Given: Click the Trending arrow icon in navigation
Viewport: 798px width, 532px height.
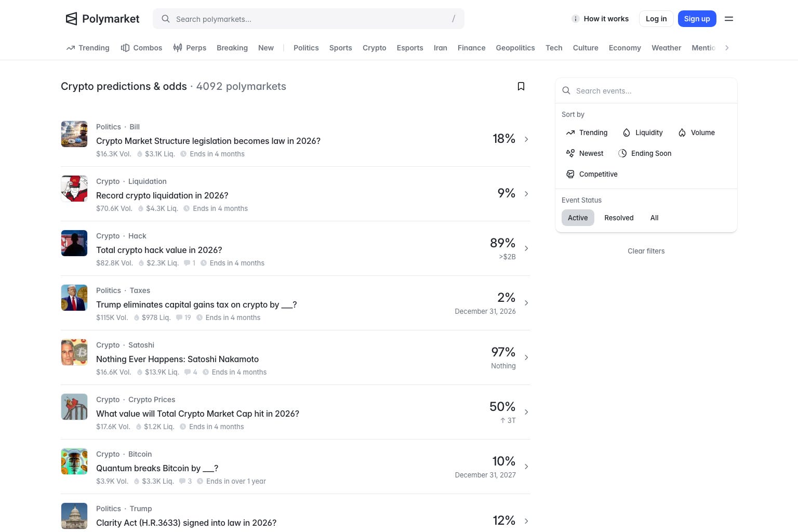Looking at the screenshot, I should tap(71, 48).
